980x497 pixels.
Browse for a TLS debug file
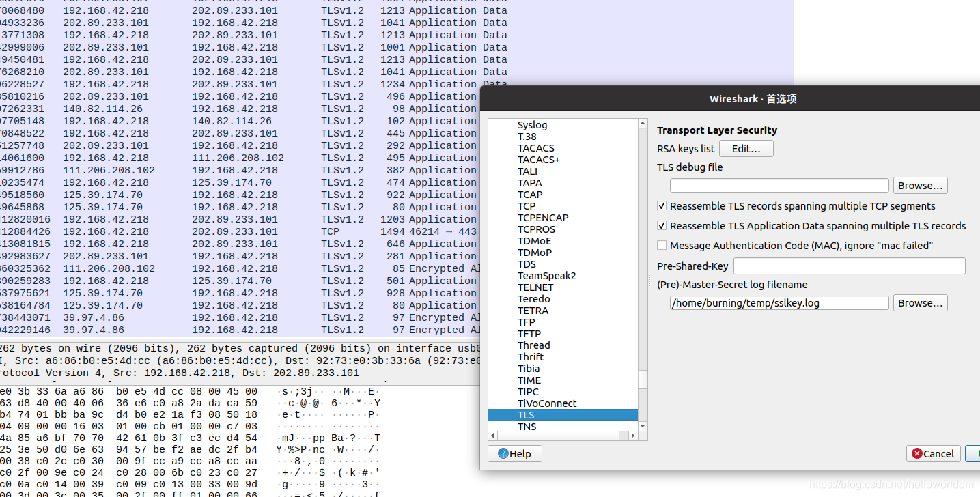pos(920,186)
